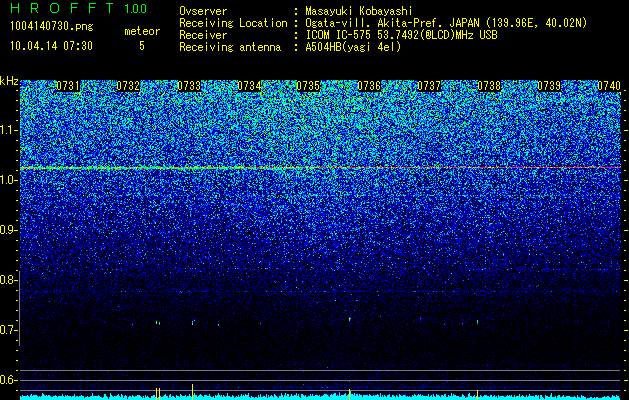Select the filename 1004140730.png
This screenshot has height=400, width=629.
pyautogui.click(x=51, y=27)
